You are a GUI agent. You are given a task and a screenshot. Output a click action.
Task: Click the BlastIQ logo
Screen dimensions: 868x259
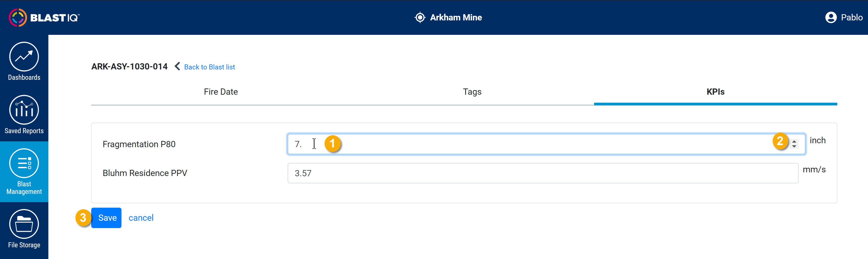click(x=44, y=17)
